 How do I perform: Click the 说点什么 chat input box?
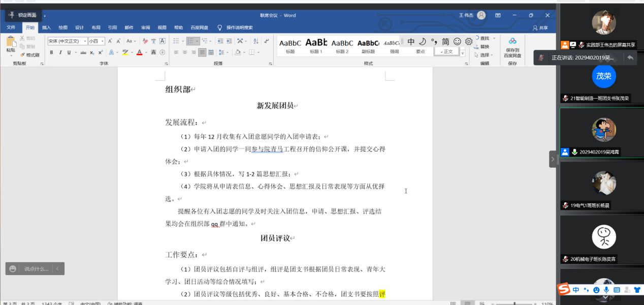(x=36, y=268)
